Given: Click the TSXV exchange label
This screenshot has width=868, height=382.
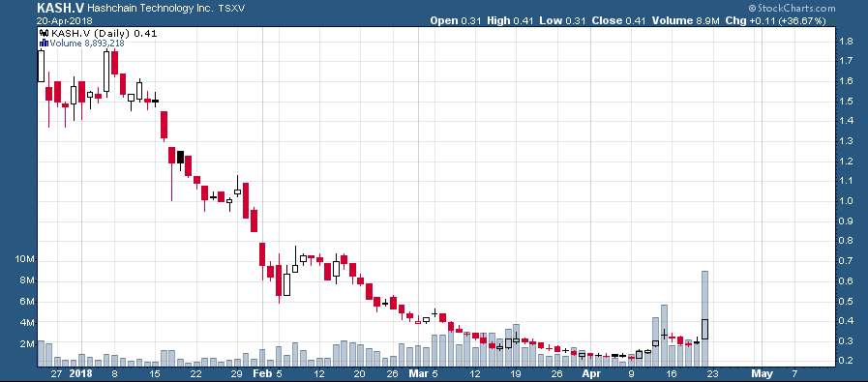Looking at the screenshot, I should point(231,9).
